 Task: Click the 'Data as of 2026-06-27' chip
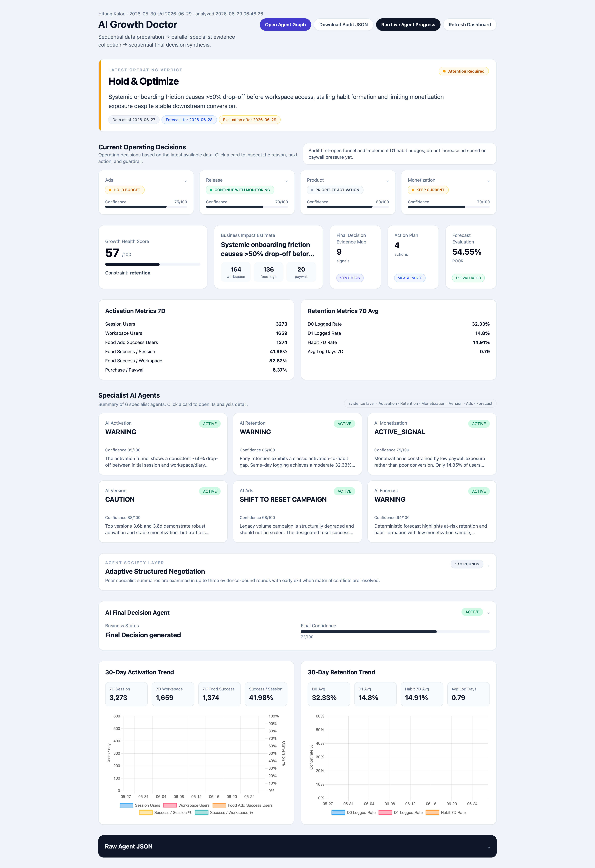click(x=134, y=120)
